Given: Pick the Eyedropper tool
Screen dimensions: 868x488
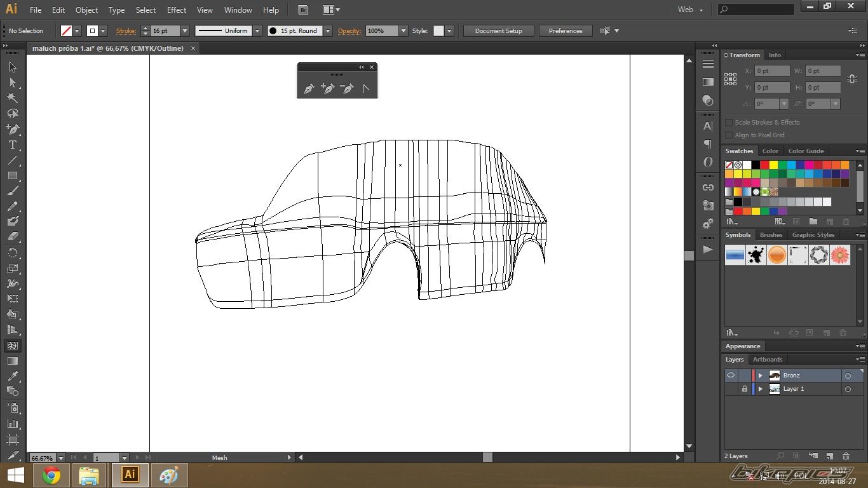Looking at the screenshot, I should [12, 376].
